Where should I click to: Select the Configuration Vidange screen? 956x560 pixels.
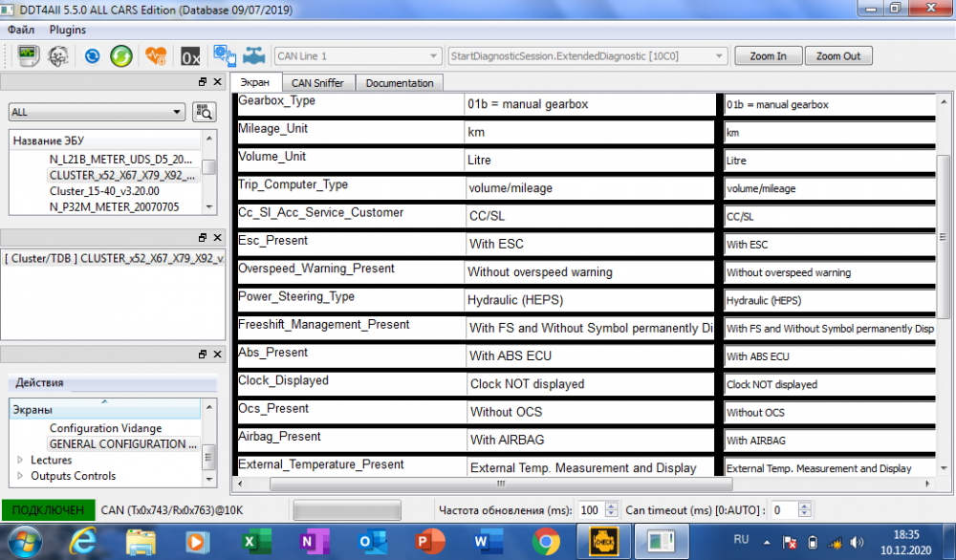(105, 428)
